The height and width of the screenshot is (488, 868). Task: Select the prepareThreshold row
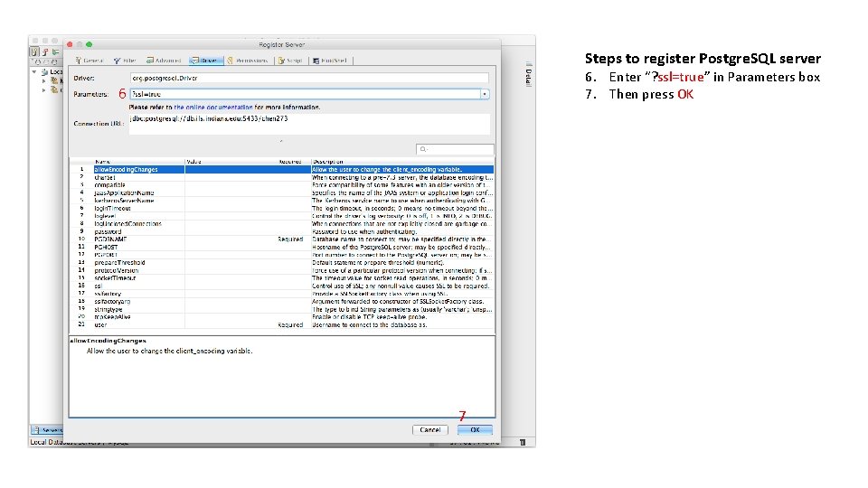pos(282,262)
